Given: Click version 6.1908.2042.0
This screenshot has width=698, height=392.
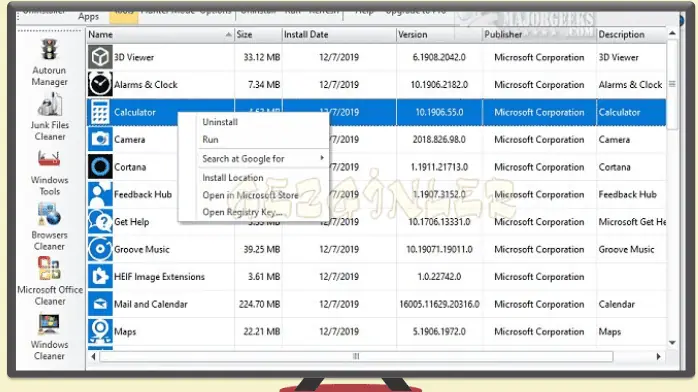Looking at the screenshot, I should tap(439, 57).
